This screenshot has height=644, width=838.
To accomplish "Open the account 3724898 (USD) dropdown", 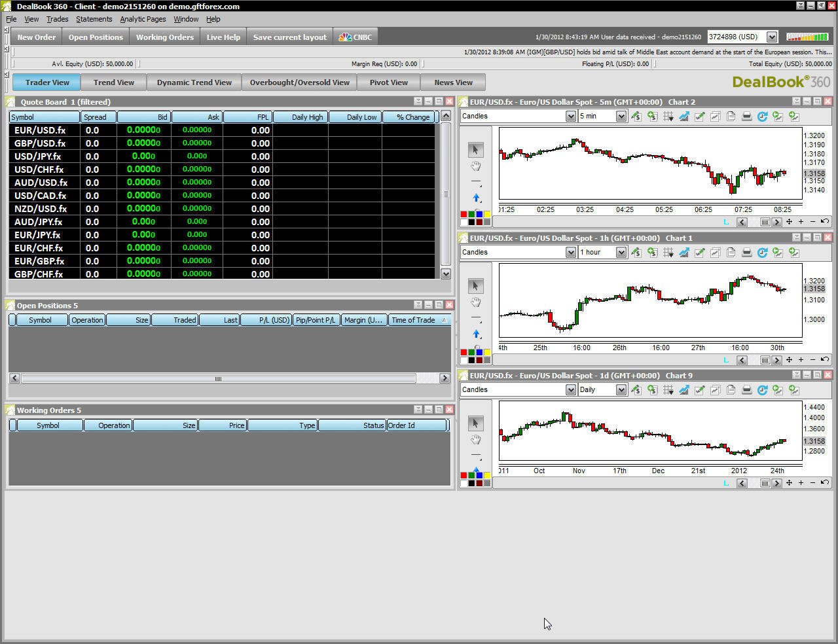I will click(x=772, y=37).
